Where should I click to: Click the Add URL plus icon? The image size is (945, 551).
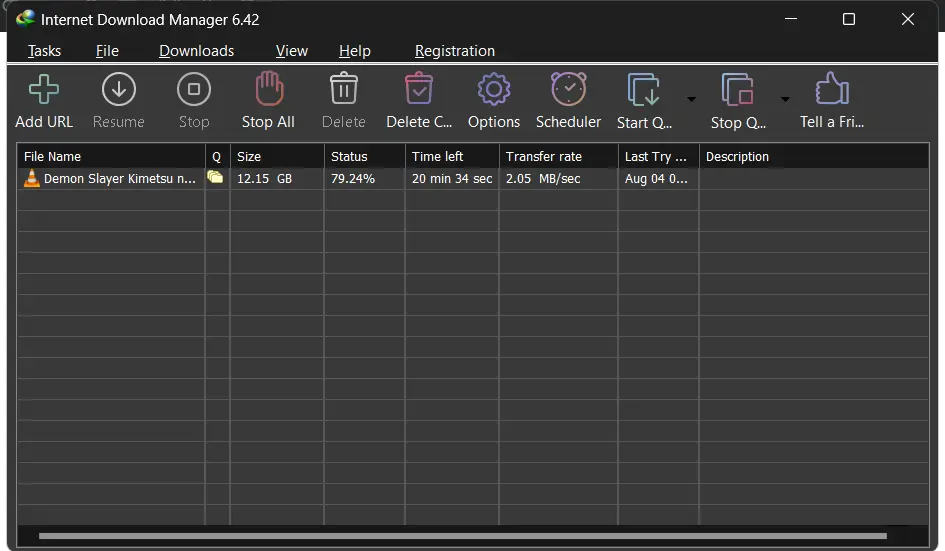pos(44,90)
